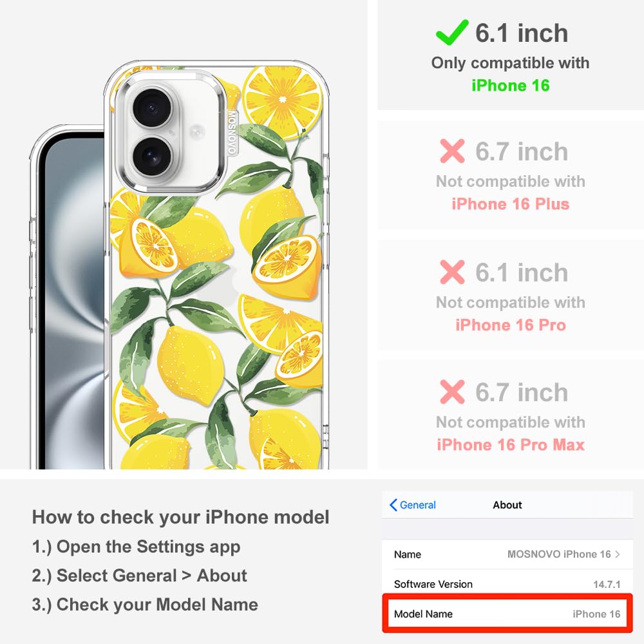Click the green iPhone 16 compatible label
Image resolution: width=644 pixels, height=644 pixels.
(x=510, y=86)
